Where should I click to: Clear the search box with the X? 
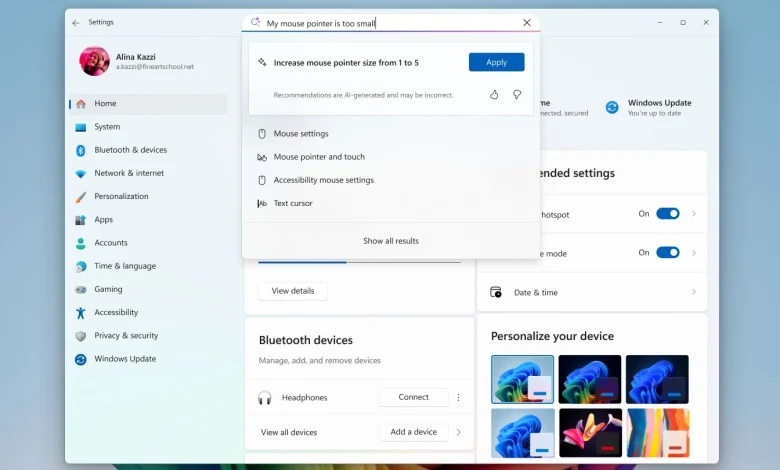click(x=527, y=22)
